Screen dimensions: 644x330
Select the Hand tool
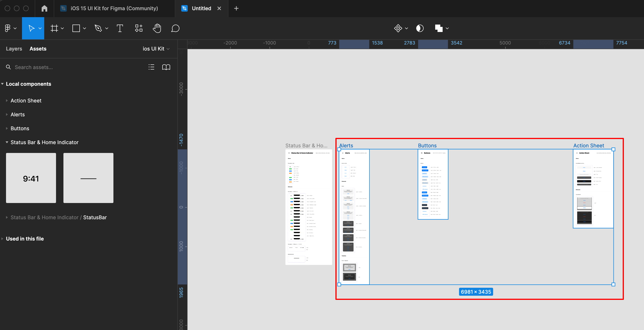pyautogui.click(x=157, y=28)
